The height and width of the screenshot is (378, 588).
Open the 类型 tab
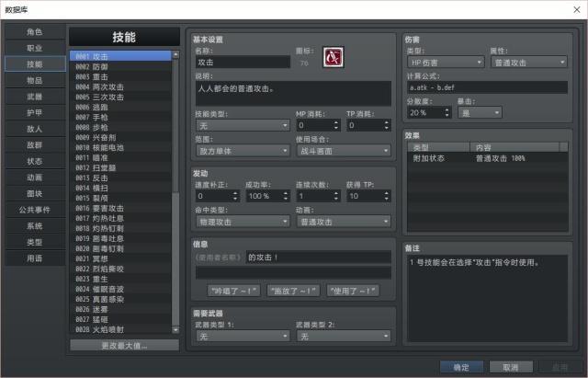tap(35, 242)
